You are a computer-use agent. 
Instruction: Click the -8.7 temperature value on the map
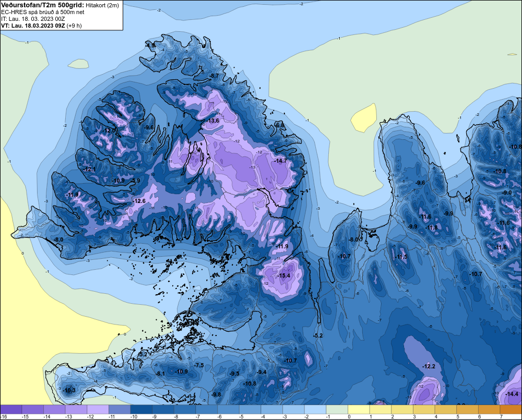pyautogui.click(x=213, y=76)
